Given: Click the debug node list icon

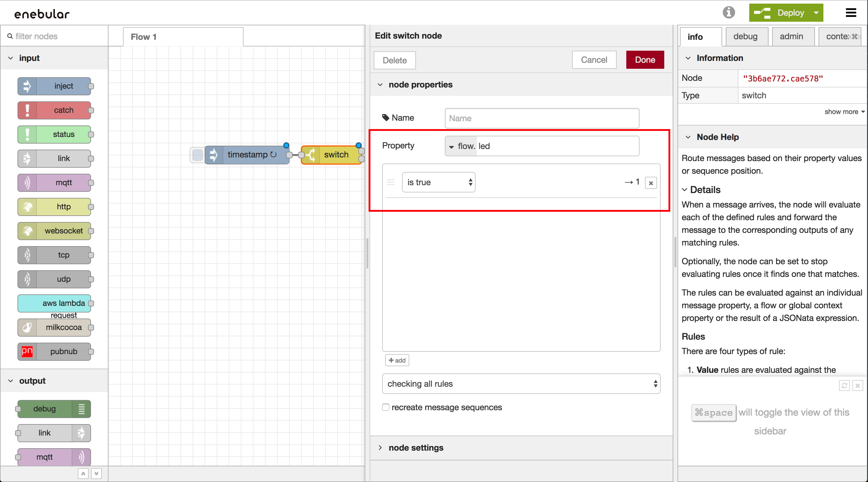Looking at the screenshot, I should pyautogui.click(x=81, y=409).
